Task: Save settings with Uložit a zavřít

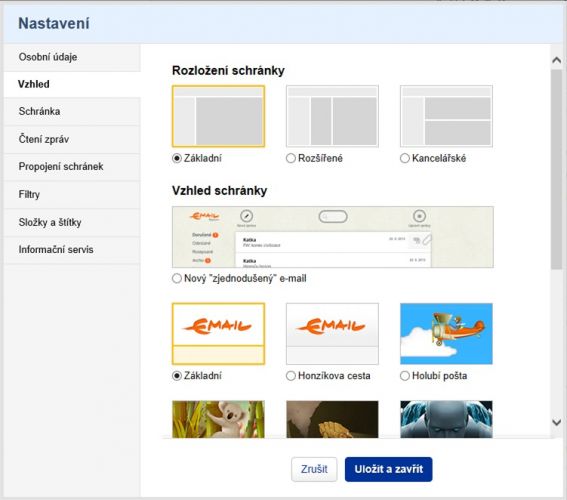Action: [388, 469]
